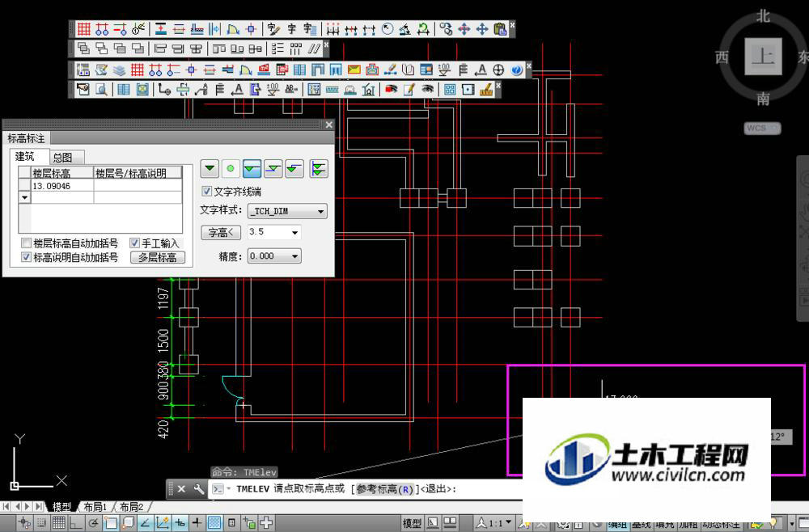Click the 字高< button
The height and width of the screenshot is (532, 809).
click(221, 233)
